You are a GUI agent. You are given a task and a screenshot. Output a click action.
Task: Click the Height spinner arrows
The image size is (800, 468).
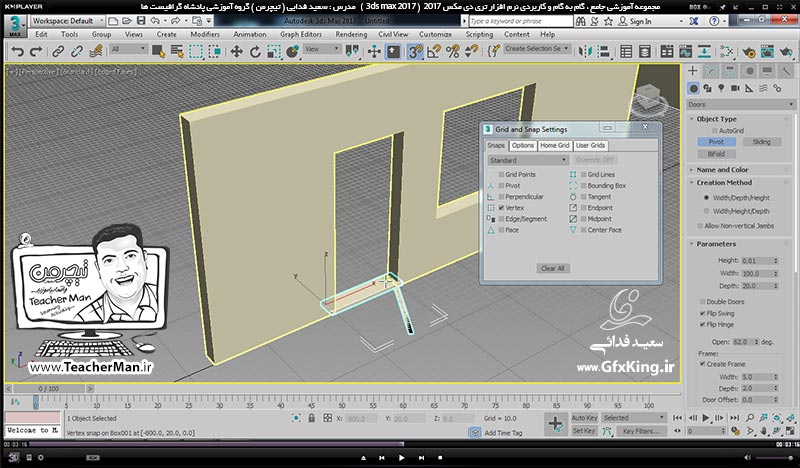(776, 260)
